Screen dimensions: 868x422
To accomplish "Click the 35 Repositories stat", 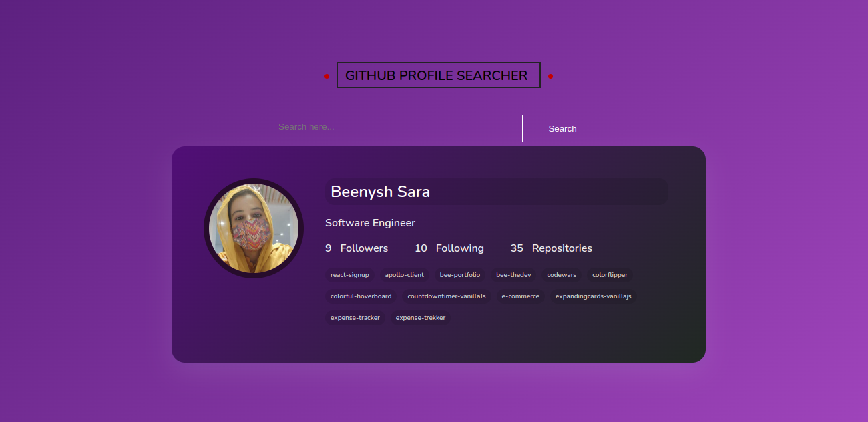I will (552, 248).
